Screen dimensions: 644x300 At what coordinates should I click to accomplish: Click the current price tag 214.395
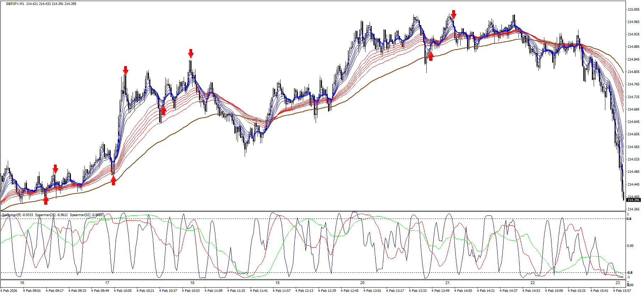pyautogui.click(x=633, y=200)
